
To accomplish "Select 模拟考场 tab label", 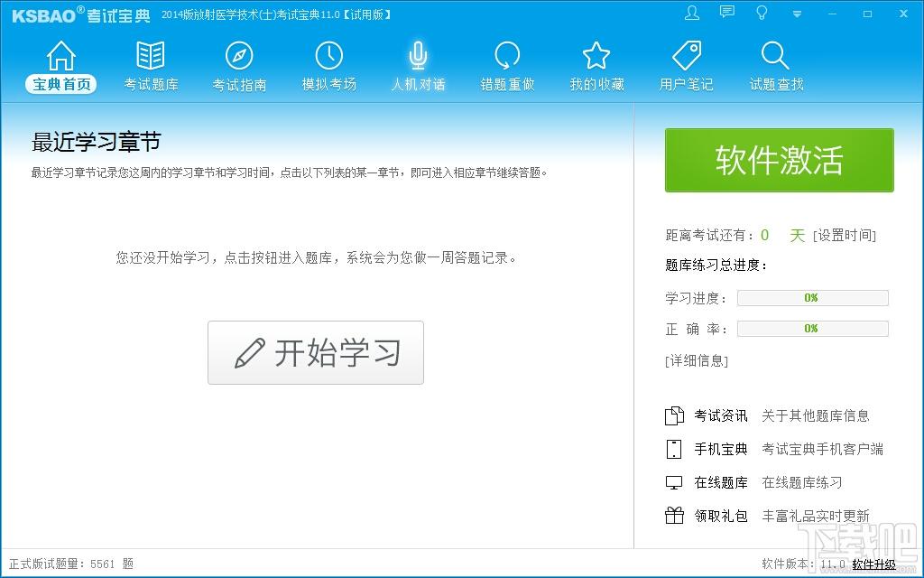I will point(328,84).
